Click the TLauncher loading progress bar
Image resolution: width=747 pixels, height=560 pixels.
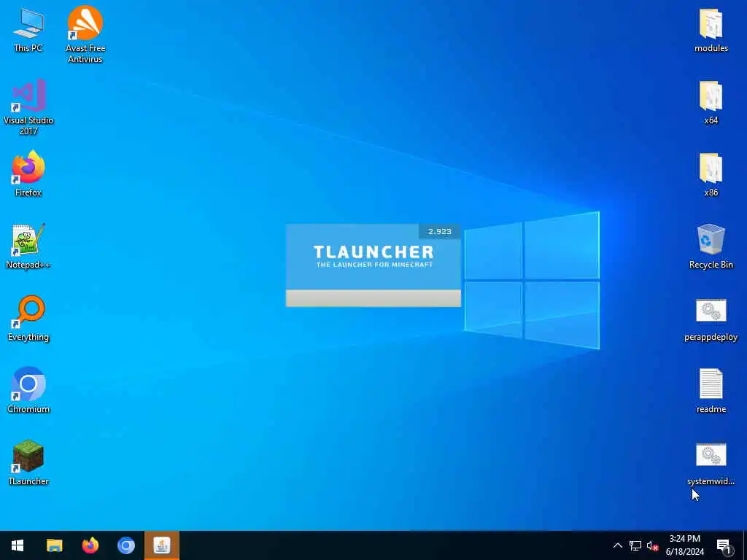373,298
